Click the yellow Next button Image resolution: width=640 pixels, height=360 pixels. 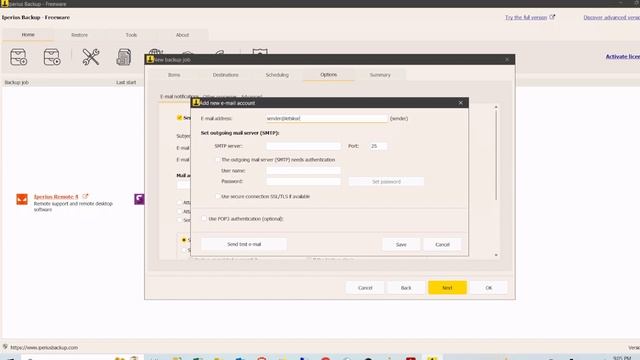(447, 288)
